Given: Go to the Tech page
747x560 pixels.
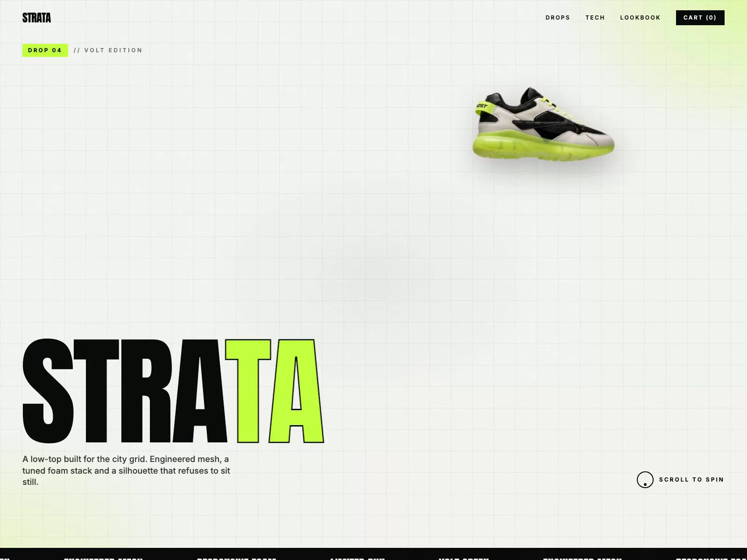Looking at the screenshot, I should (595, 18).
